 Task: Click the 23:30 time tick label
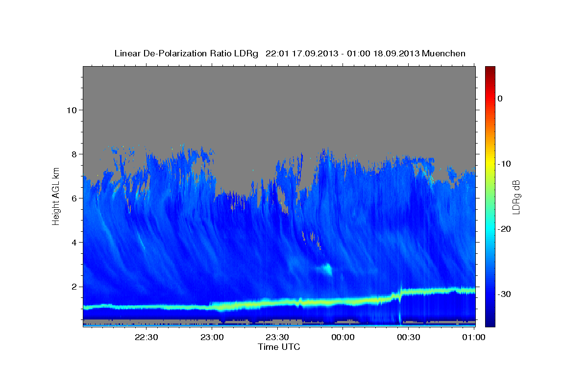coord(278,337)
